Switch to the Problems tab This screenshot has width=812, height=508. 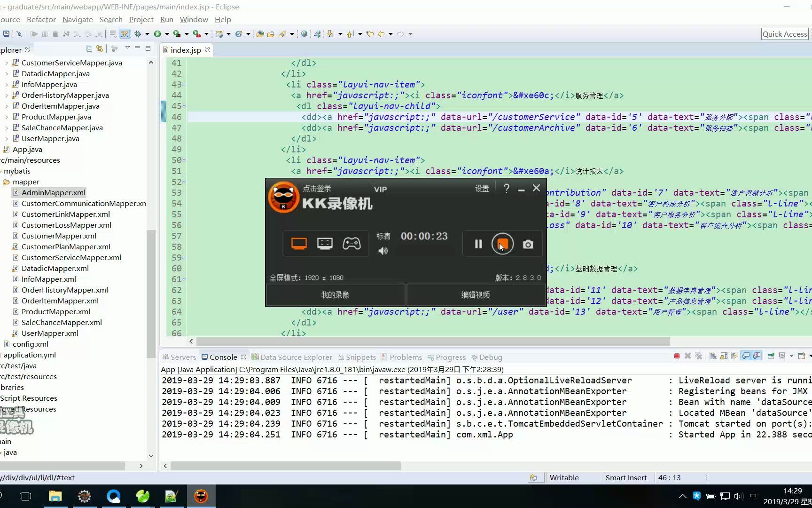click(401, 357)
